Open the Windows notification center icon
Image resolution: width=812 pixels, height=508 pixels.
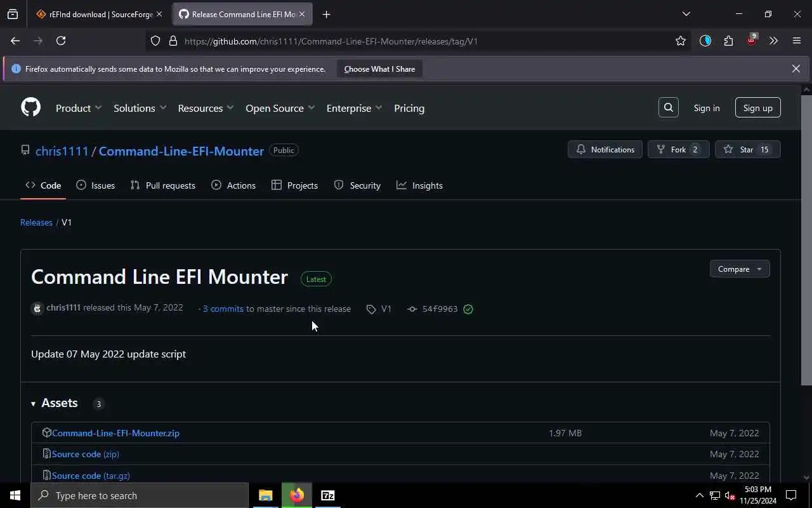pyautogui.click(x=791, y=495)
